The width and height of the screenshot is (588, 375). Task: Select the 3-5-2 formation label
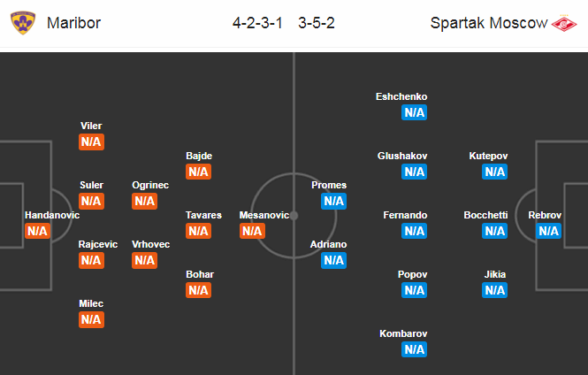[x=317, y=23]
